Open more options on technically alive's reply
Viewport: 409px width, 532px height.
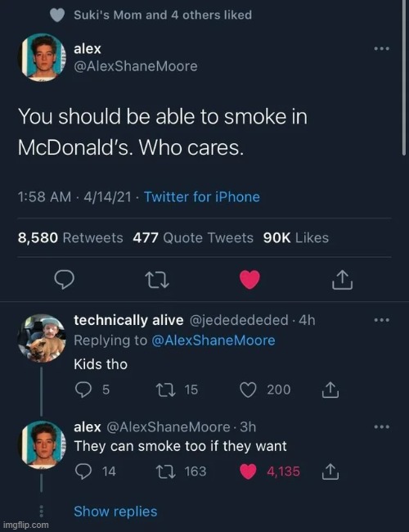pos(382,320)
